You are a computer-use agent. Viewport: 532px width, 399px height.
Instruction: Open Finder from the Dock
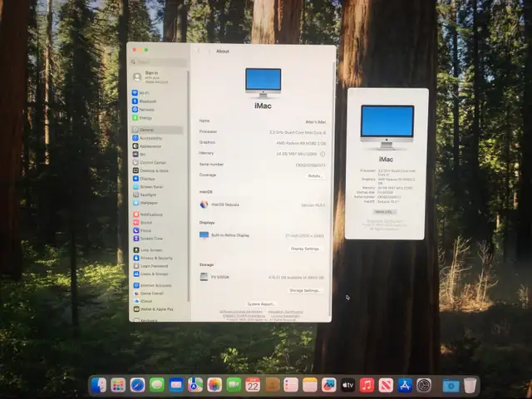click(x=99, y=385)
